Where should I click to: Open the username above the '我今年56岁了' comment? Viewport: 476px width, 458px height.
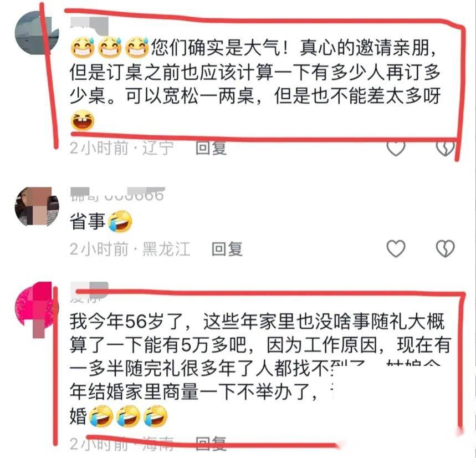click(89, 292)
